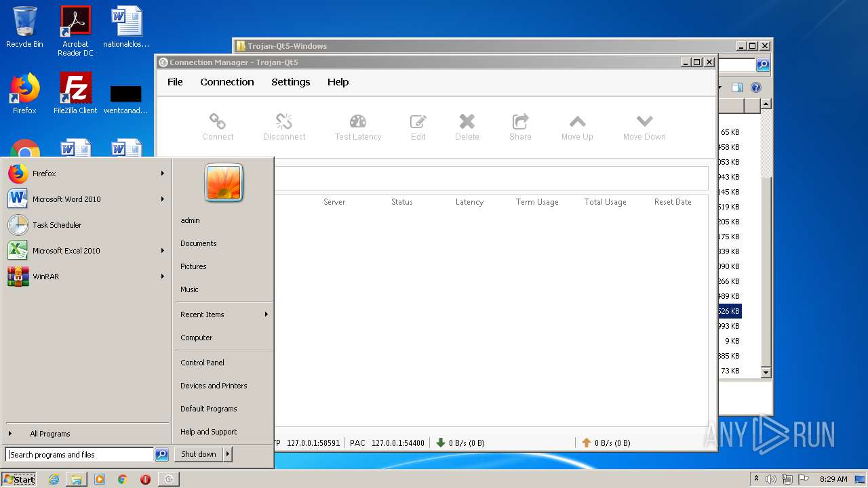The height and width of the screenshot is (488, 868).
Task: Open FileZilla Client desktop shortcut
Action: (75, 94)
